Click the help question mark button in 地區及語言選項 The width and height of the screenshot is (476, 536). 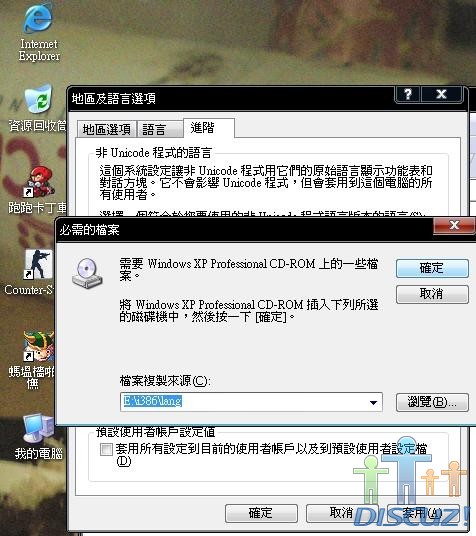pyautogui.click(x=408, y=94)
